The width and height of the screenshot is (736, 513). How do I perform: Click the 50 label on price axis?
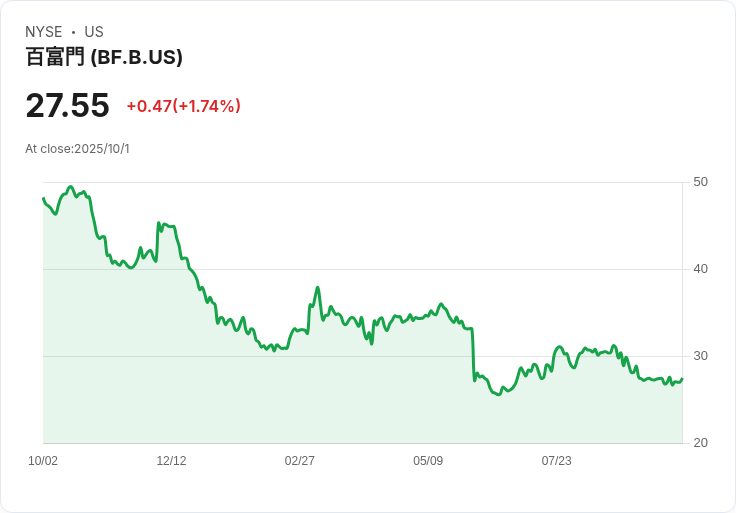tap(701, 182)
